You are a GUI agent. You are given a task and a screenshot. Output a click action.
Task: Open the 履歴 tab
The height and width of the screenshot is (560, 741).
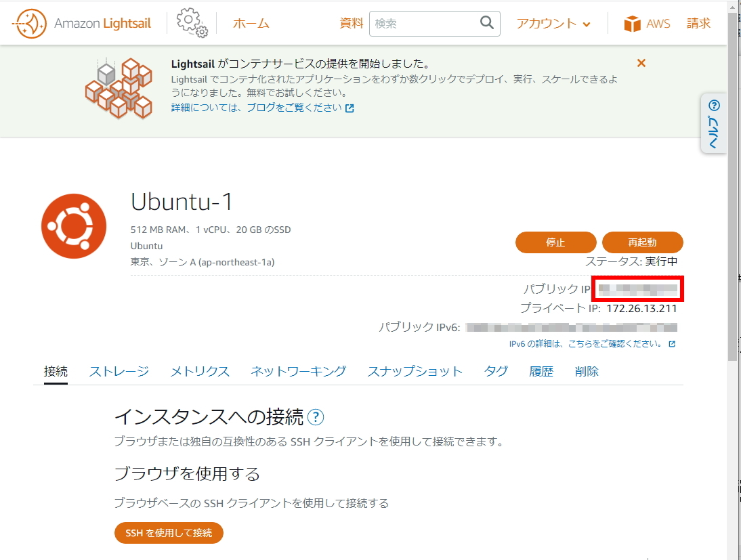[x=541, y=372]
